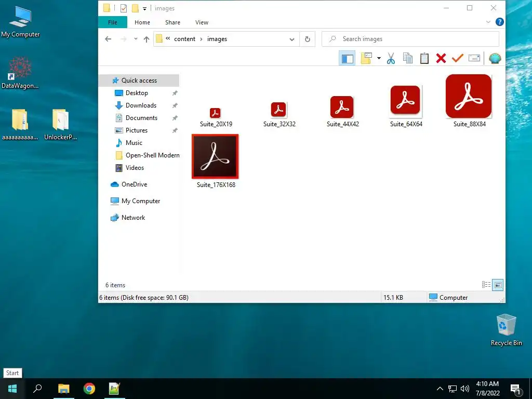Expand the arrow between content and images
The image size is (532, 399).
pyautogui.click(x=201, y=39)
